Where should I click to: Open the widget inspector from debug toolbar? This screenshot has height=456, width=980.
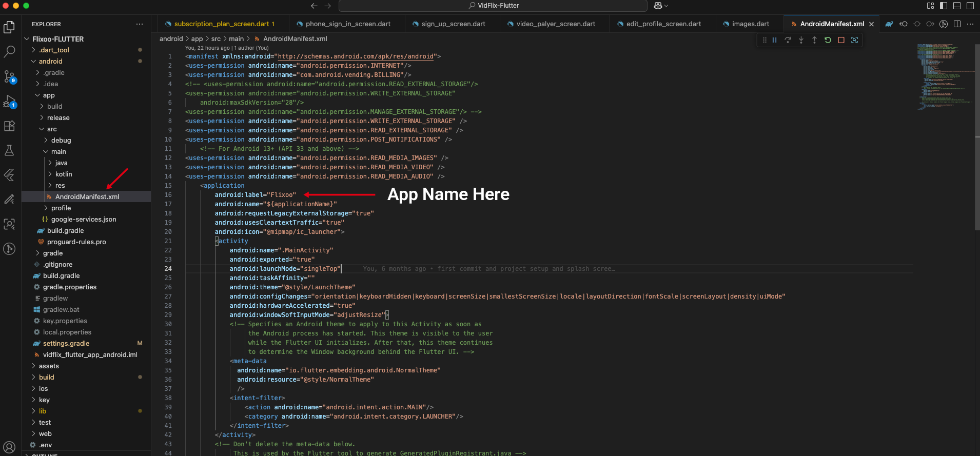[x=855, y=40]
